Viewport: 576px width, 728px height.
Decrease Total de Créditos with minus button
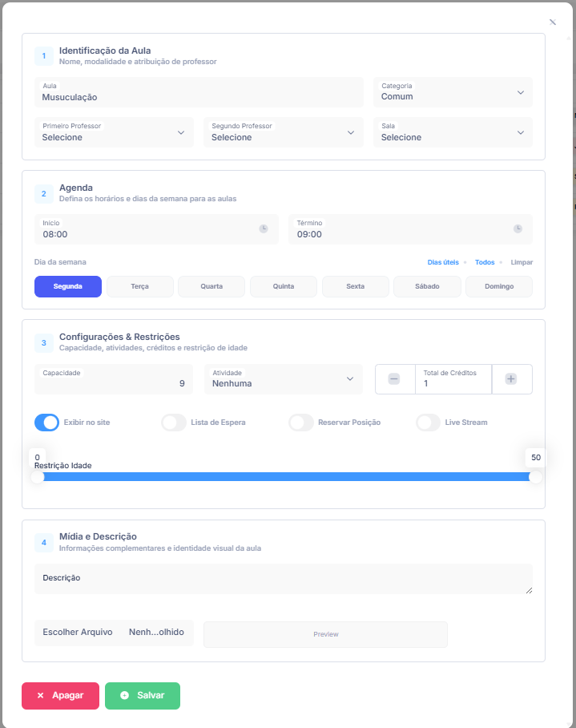point(394,379)
